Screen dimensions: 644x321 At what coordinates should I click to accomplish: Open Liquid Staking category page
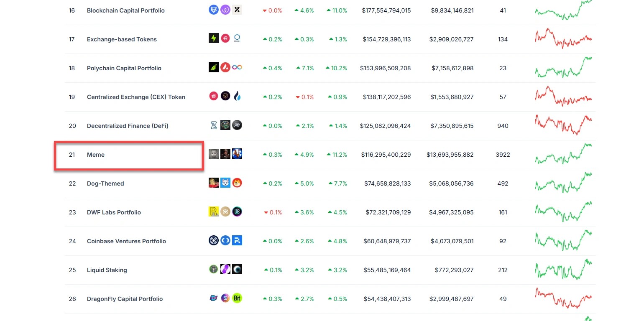107,270
